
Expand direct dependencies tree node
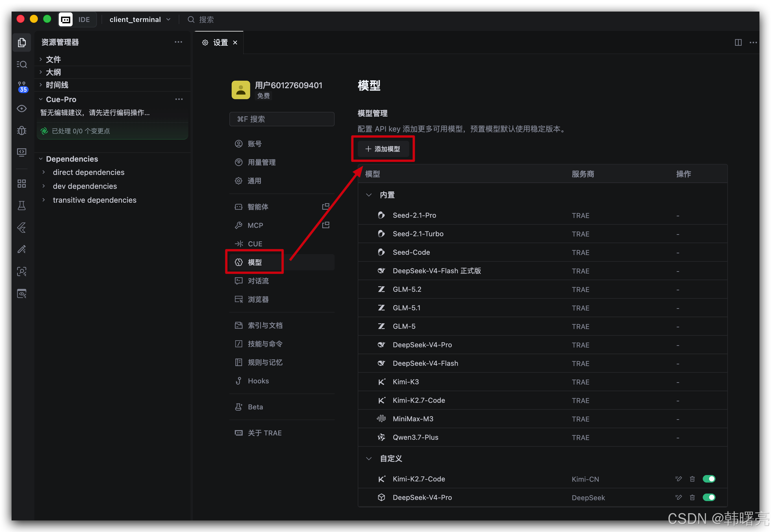(43, 172)
